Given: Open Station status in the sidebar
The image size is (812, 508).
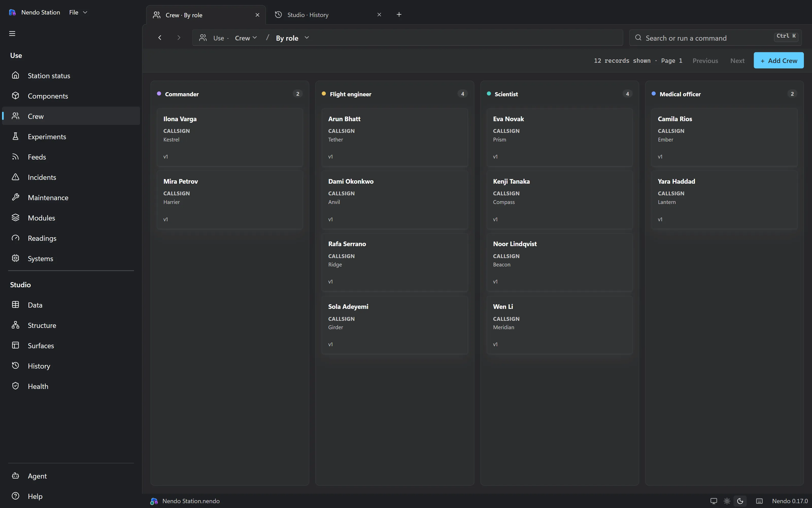Looking at the screenshot, I should coord(71,76).
